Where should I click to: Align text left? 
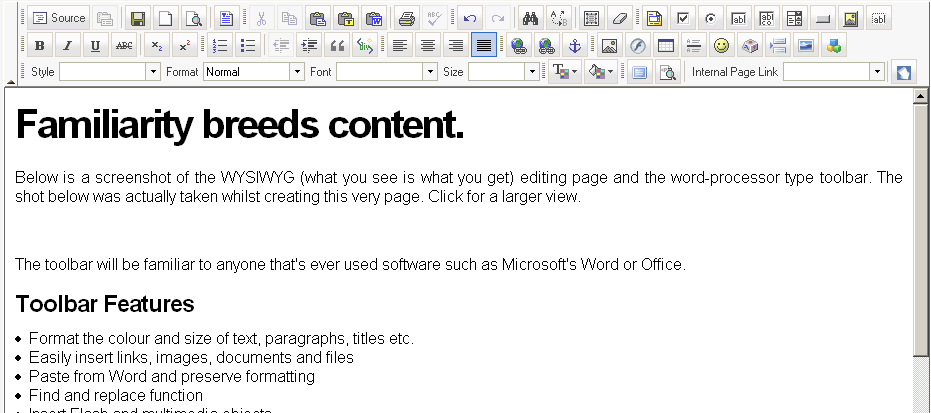(400, 45)
